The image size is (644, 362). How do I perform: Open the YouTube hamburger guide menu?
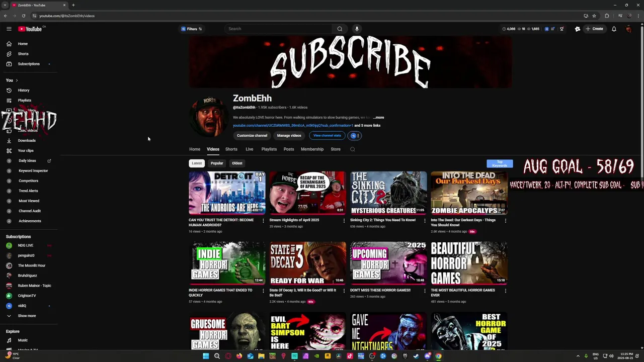pos(9,29)
